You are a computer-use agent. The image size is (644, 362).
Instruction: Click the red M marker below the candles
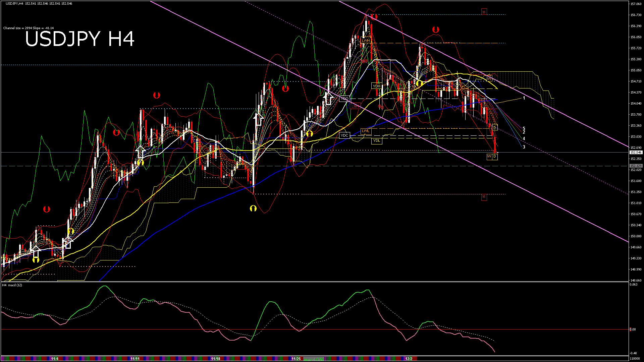click(x=484, y=197)
